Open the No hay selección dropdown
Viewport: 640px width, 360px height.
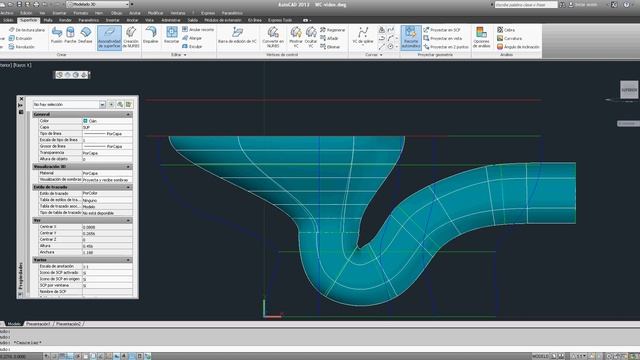coord(69,104)
